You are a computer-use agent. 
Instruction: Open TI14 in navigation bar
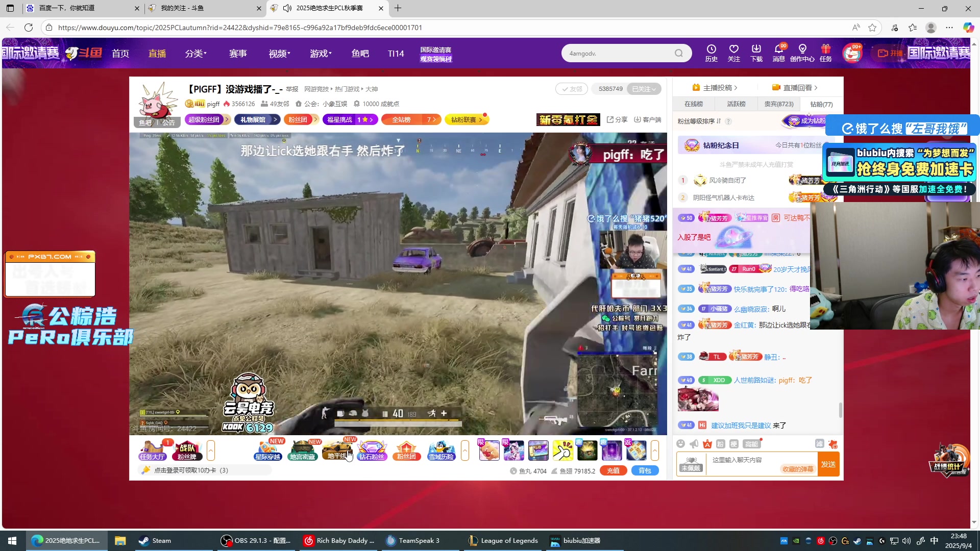click(x=396, y=53)
